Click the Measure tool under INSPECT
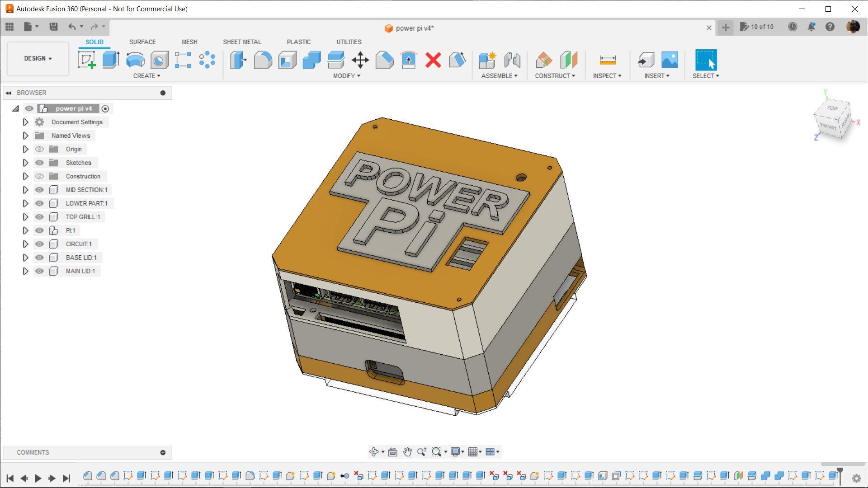 606,60
